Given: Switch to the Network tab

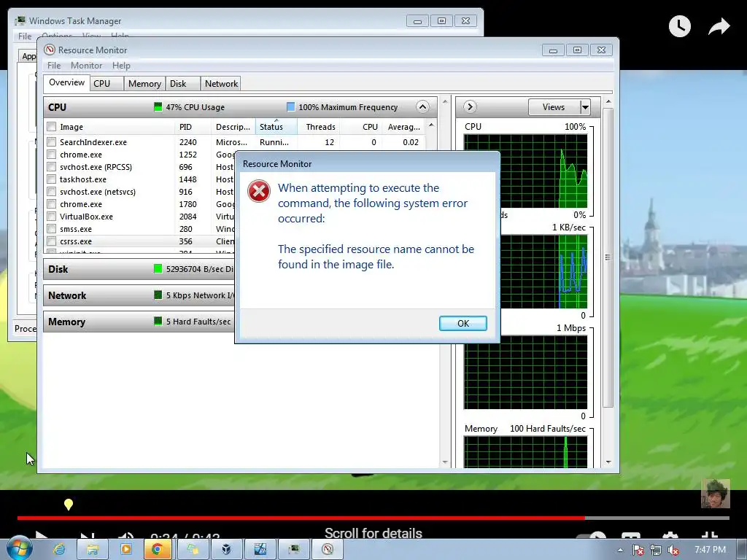Looking at the screenshot, I should point(221,84).
